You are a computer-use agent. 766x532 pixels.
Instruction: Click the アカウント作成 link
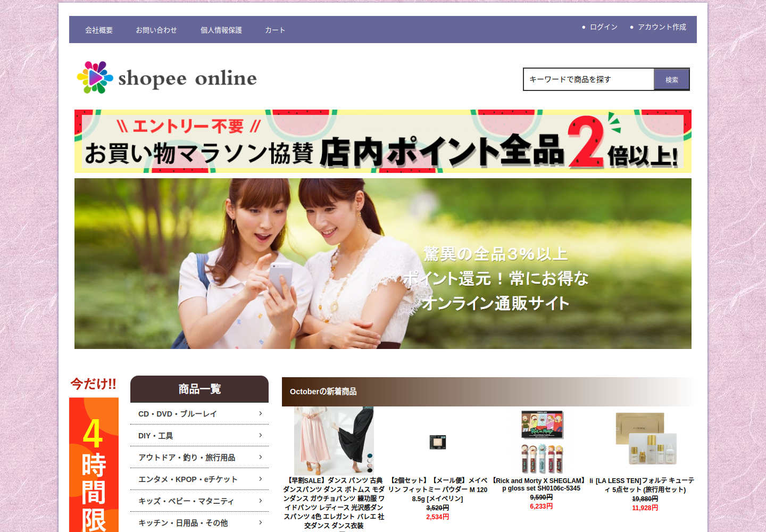click(662, 27)
